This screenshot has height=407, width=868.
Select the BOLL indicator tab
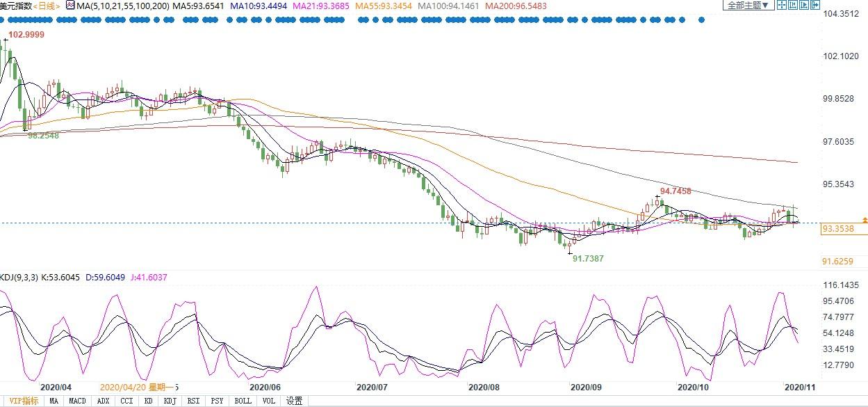coord(243,401)
